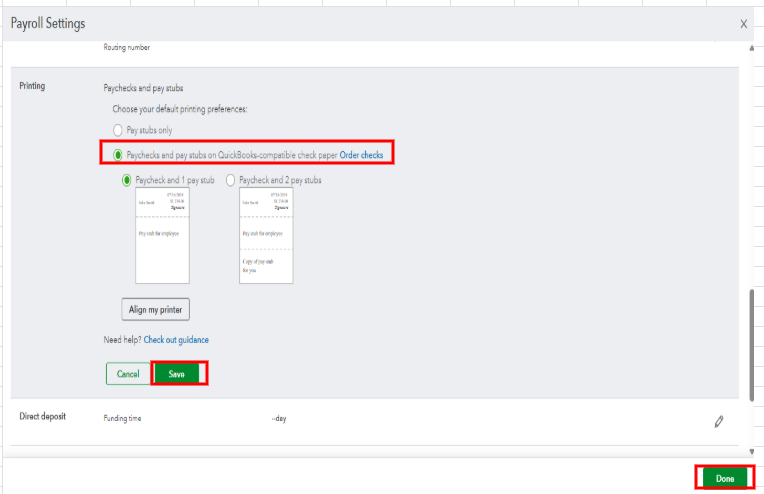Image resolution: width=764 pixels, height=494 pixels.
Task: Click the scrollbar up arrow
Action: pos(752,48)
